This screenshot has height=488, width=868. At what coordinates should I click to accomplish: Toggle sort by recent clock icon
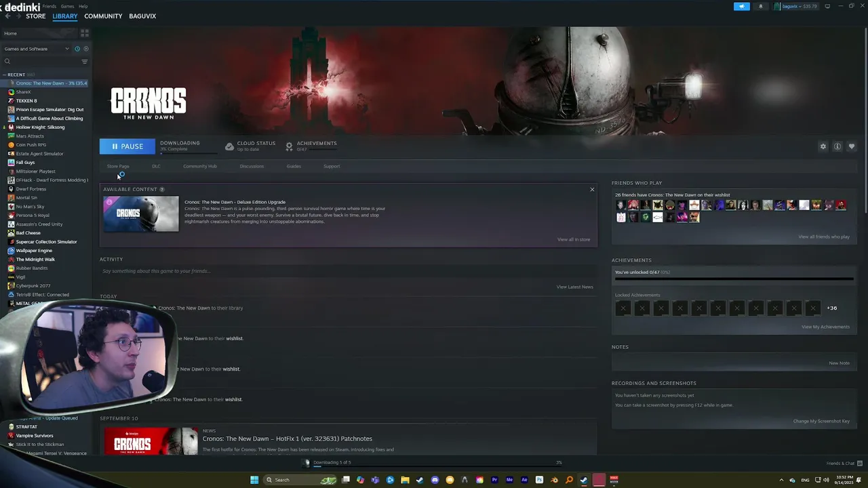[77, 49]
